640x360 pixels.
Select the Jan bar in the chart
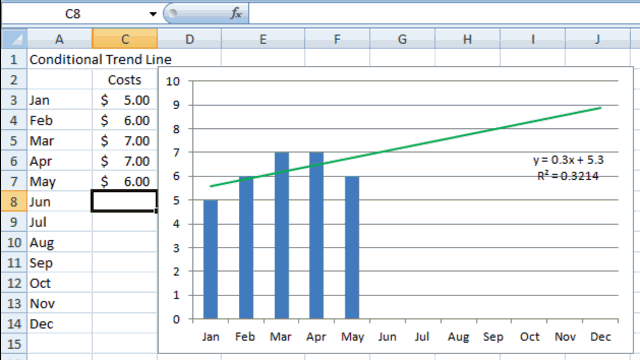point(211,260)
